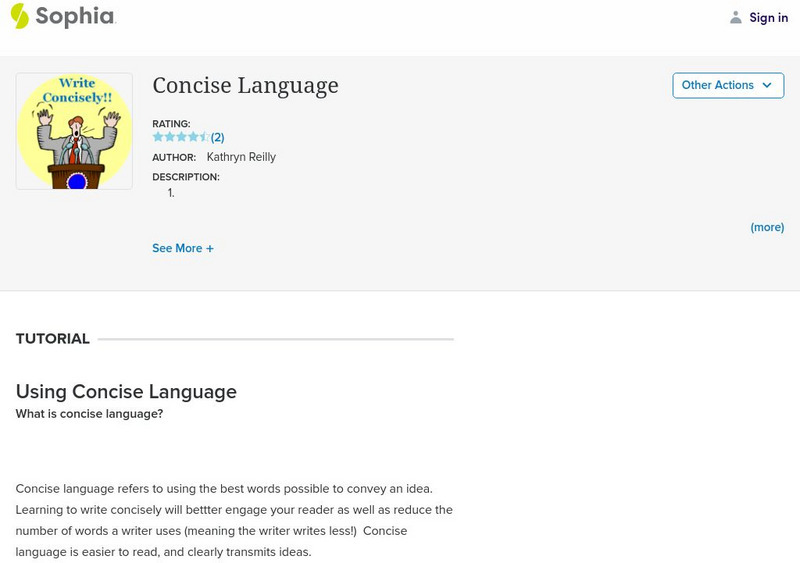Click the paragraph beginning 'Concise language refers'
The width and height of the screenshot is (800, 563).
[234, 520]
